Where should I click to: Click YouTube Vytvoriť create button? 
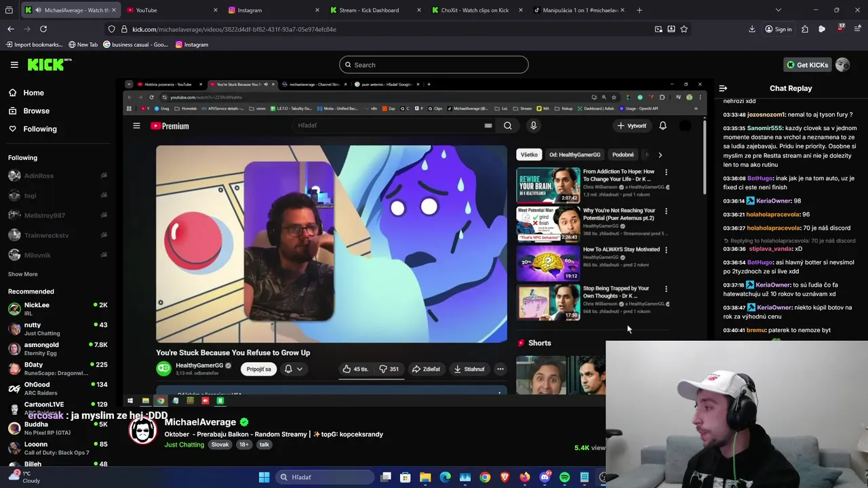coord(632,125)
